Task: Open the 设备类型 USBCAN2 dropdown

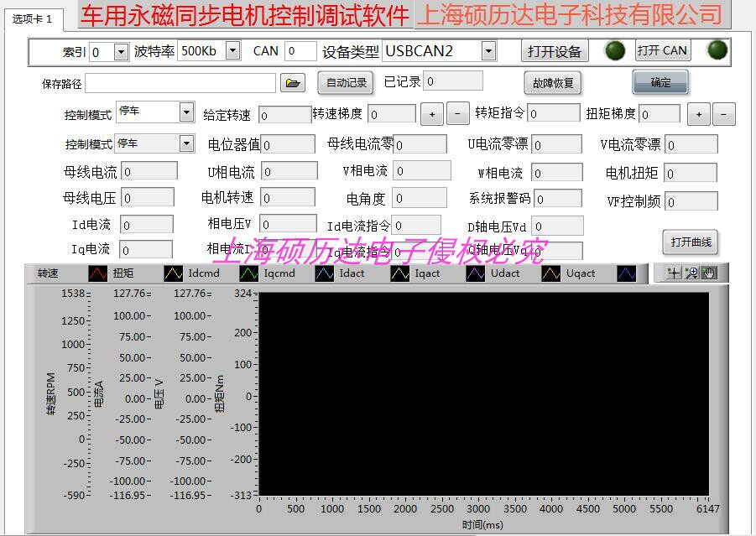Action: click(488, 50)
